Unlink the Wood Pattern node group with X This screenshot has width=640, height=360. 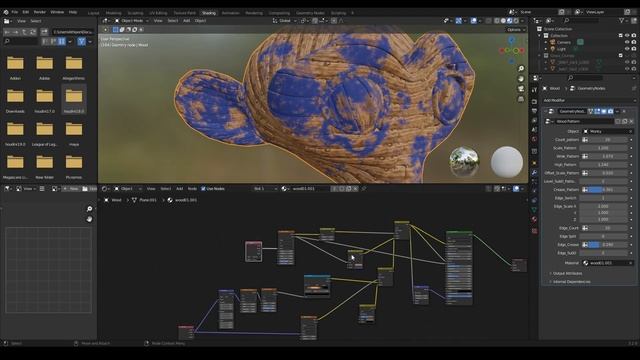pyautogui.click(x=631, y=121)
